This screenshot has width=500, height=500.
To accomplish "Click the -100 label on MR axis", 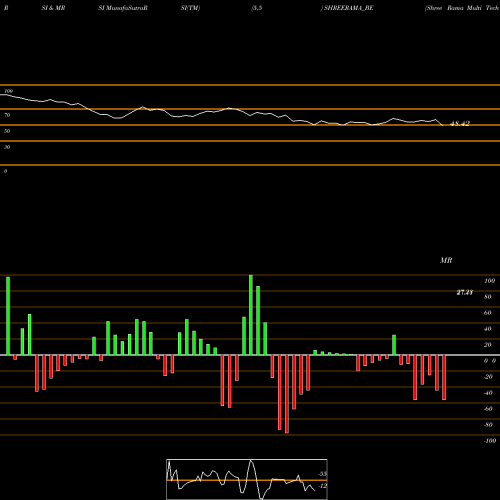I will 490,441.
